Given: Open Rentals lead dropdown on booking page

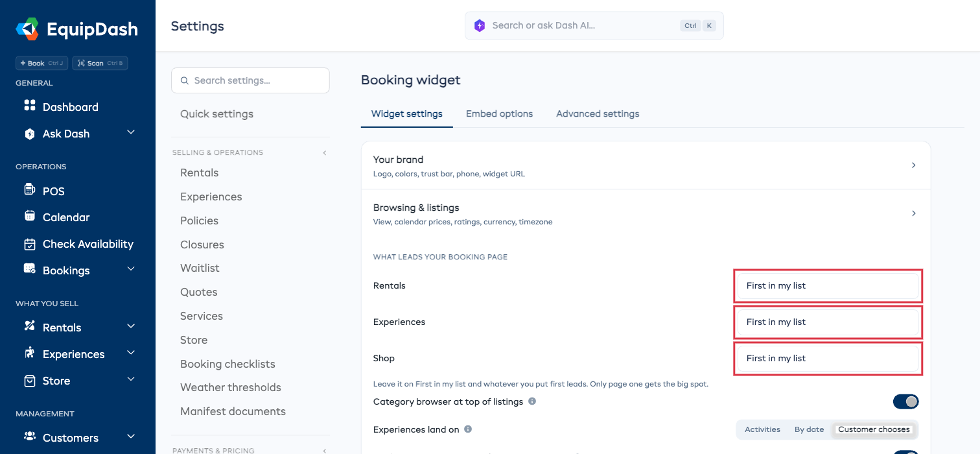Looking at the screenshot, I should (828, 286).
